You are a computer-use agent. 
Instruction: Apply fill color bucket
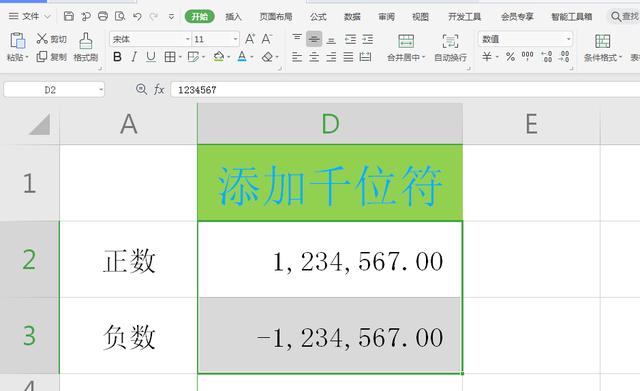[x=219, y=57]
